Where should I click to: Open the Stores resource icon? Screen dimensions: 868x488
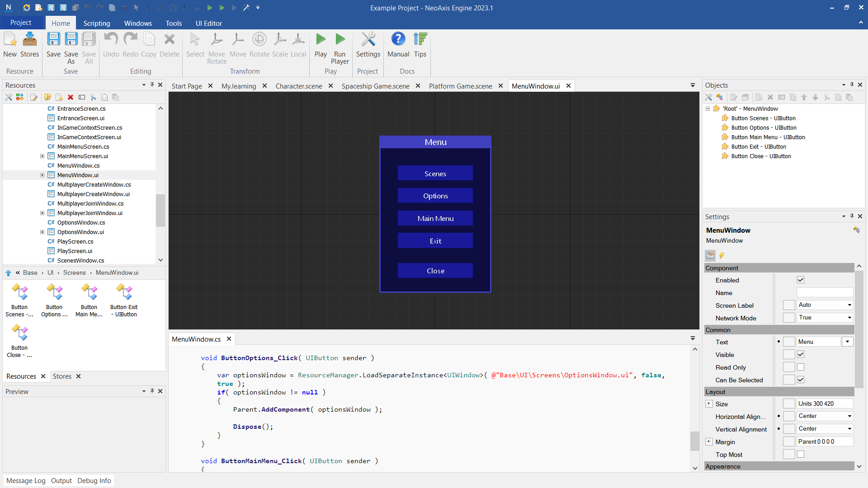pos(30,40)
